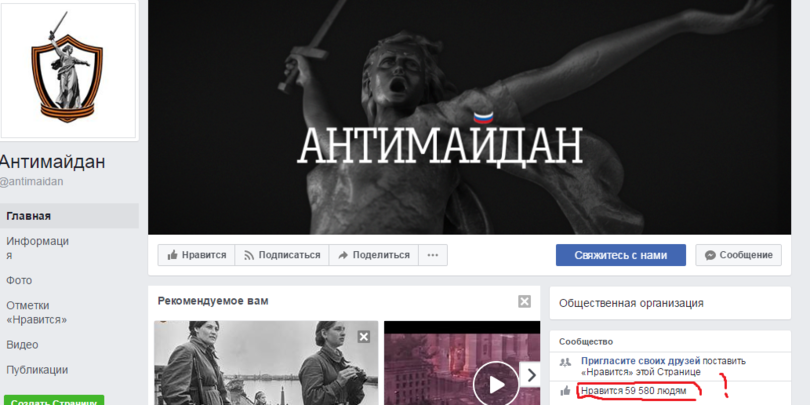View the Нравится 59 580 людям count

(635, 390)
